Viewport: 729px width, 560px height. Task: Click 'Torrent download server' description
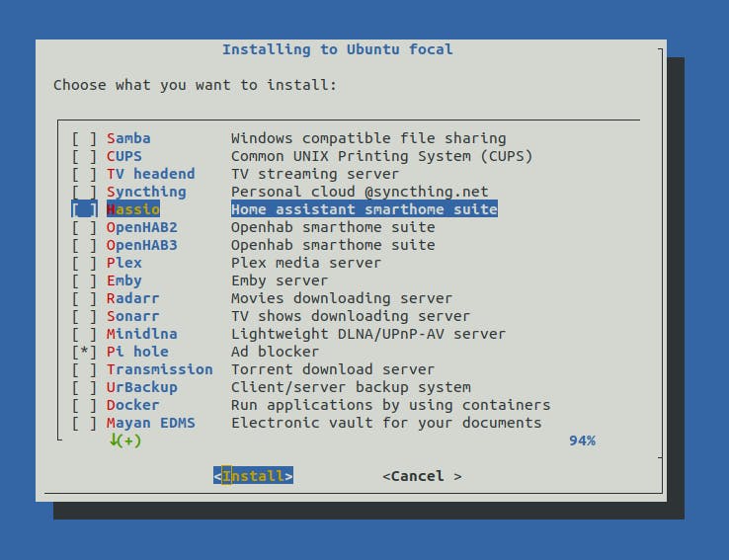pos(333,369)
